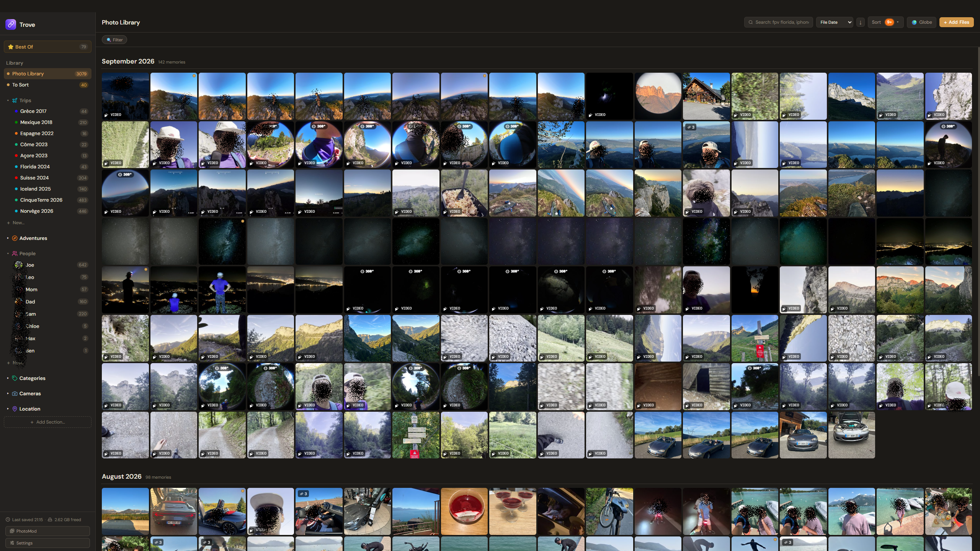The width and height of the screenshot is (980, 551).
Task: Expand the Adventures section
Action: (x=8, y=238)
